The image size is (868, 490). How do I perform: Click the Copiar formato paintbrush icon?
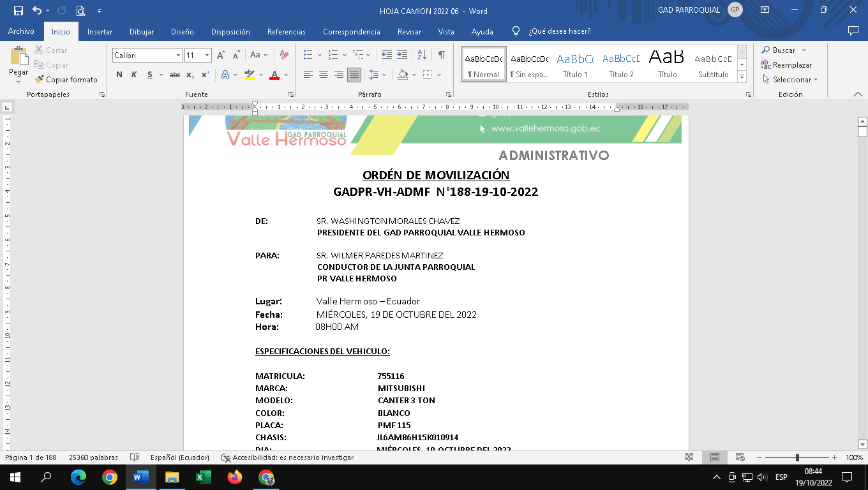pyautogui.click(x=40, y=80)
